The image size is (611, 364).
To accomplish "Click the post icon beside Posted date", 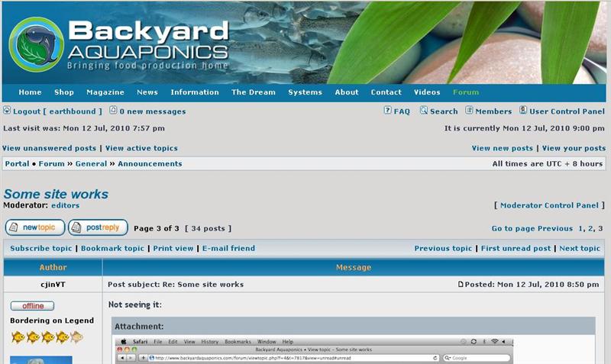I will point(461,285).
